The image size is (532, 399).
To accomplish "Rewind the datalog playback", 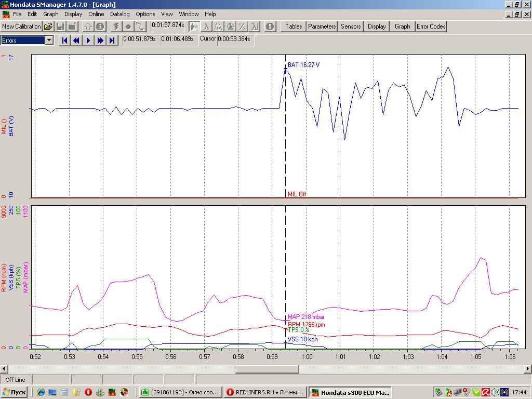I will pyautogui.click(x=76, y=41).
